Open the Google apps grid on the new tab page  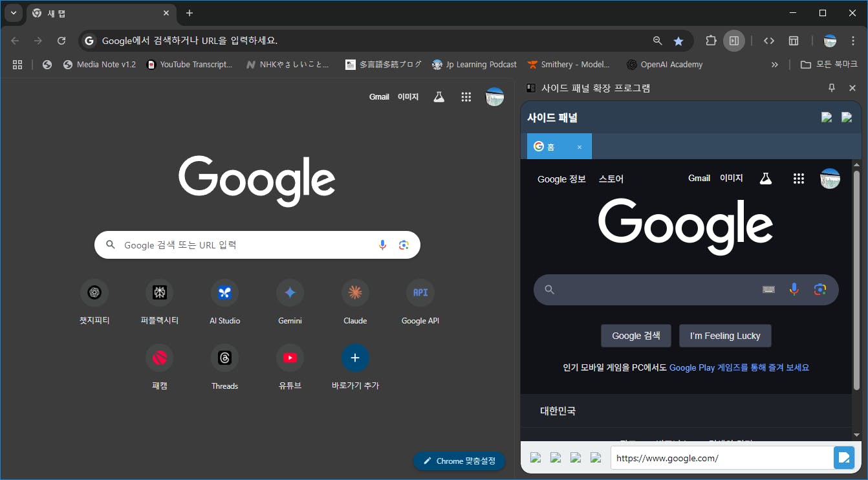pyautogui.click(x=466, y=97)
